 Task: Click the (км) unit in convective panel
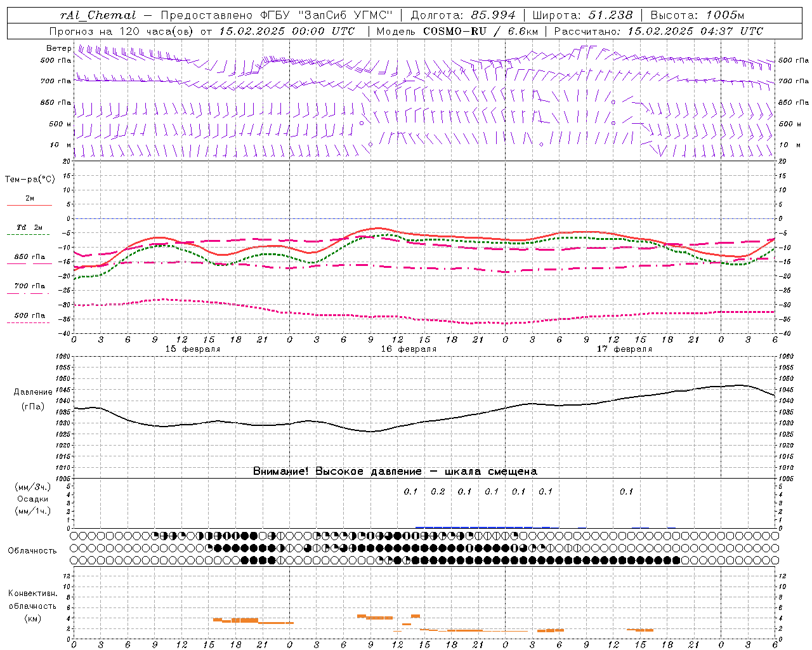point(32,618)
